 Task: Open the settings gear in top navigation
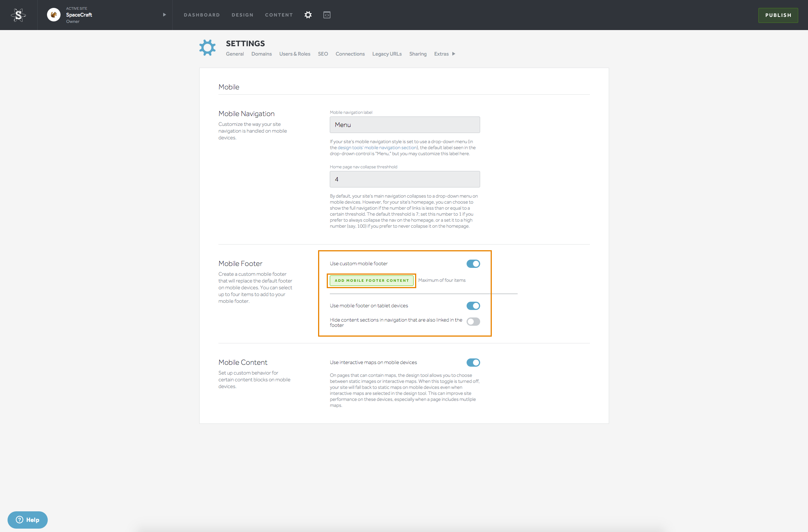(x=308, y=15)
